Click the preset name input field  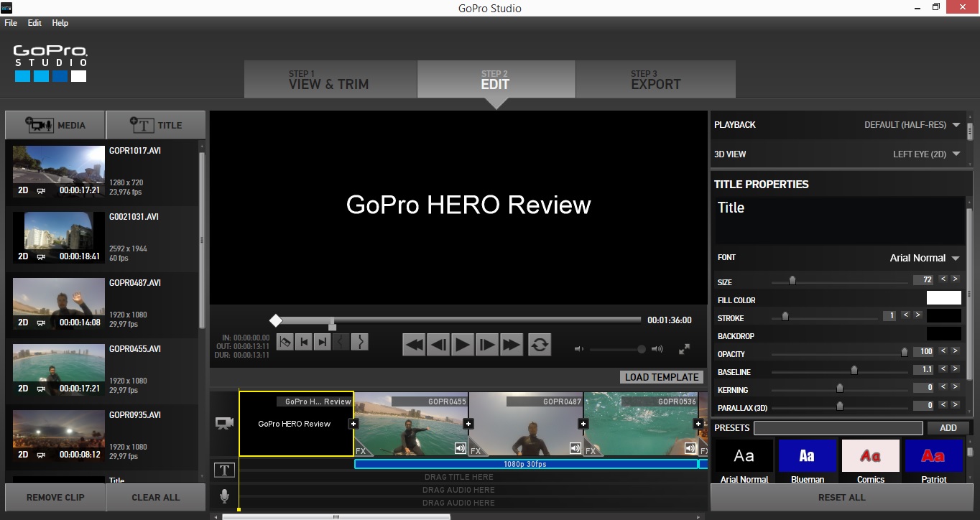point(838,427)
